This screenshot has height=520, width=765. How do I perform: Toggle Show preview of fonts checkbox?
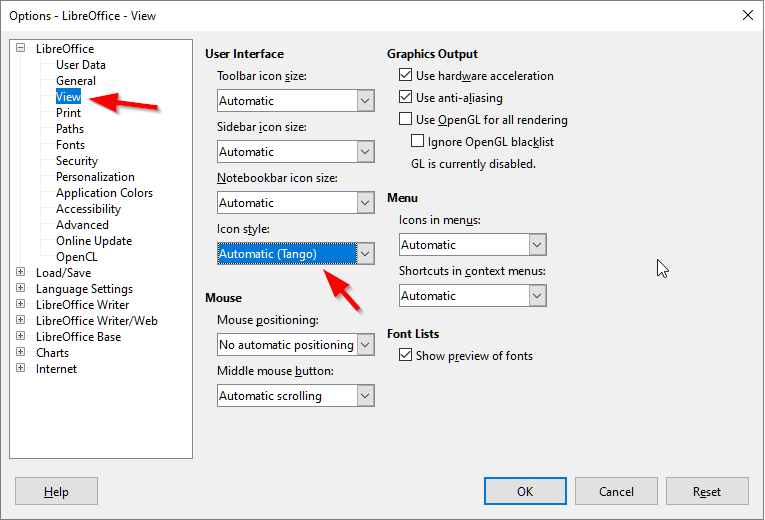(x=405, y=355)
